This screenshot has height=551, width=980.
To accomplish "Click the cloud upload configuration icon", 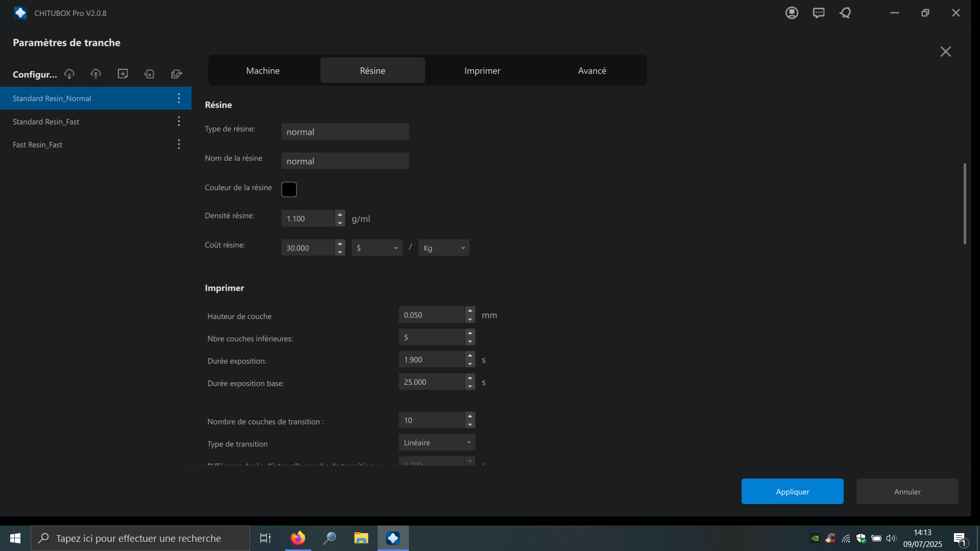I will click(x=96, y=74).
